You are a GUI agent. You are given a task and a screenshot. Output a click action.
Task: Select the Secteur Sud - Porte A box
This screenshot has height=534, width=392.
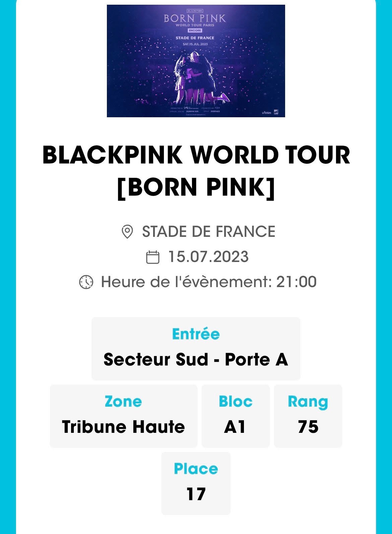[x=196, y=349]
